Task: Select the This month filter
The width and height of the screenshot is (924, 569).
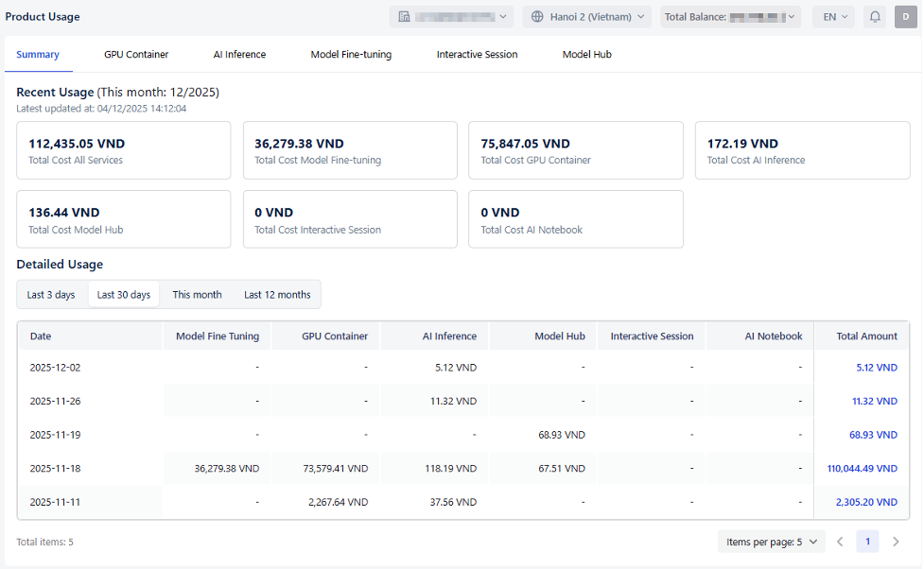Action: 197,295
